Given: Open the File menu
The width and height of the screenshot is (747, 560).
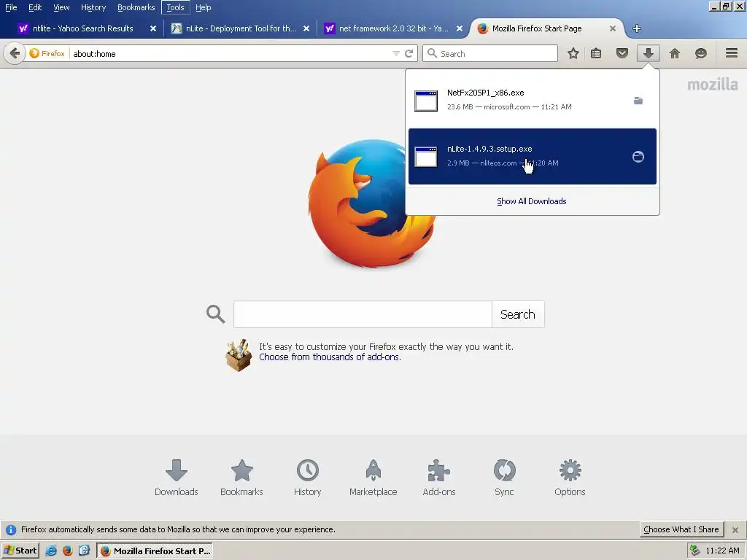Looking at the screenshot, I should point(11,7).
